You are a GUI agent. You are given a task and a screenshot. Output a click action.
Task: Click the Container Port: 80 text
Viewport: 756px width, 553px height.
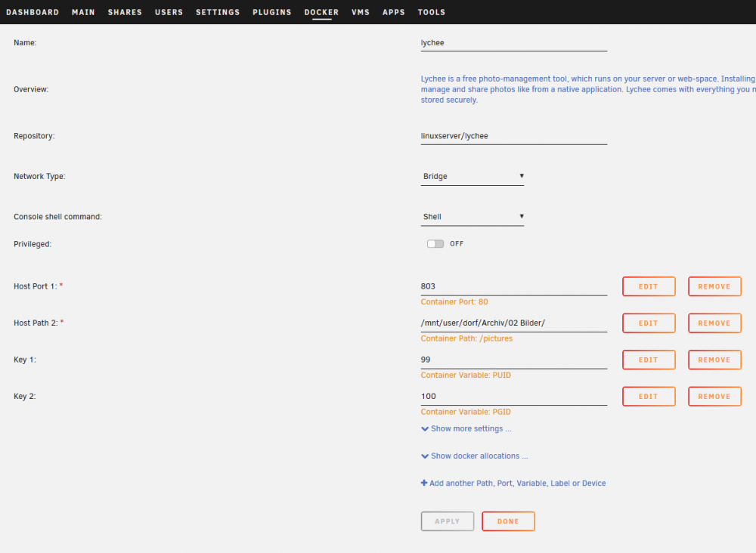pyautogui.click(x=454, y=302)
